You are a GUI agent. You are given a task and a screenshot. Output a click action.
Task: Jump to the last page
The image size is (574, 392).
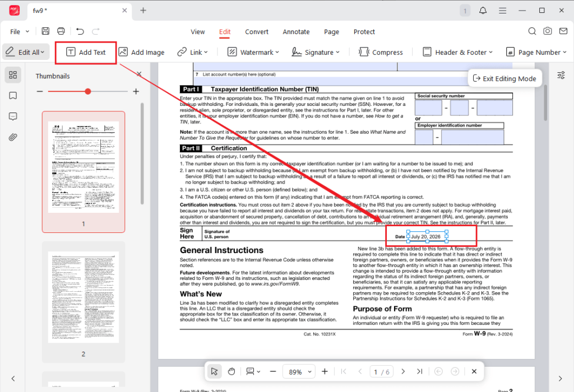(x=419, y=371)
